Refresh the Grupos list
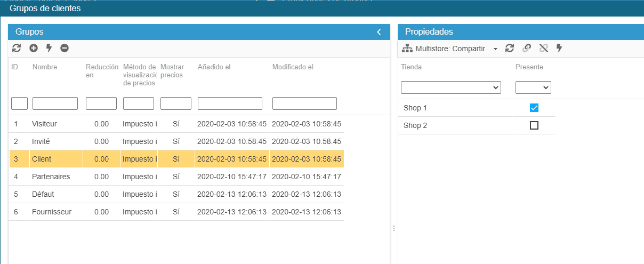This screenshot has width=644, height=264. pos(17,48)
